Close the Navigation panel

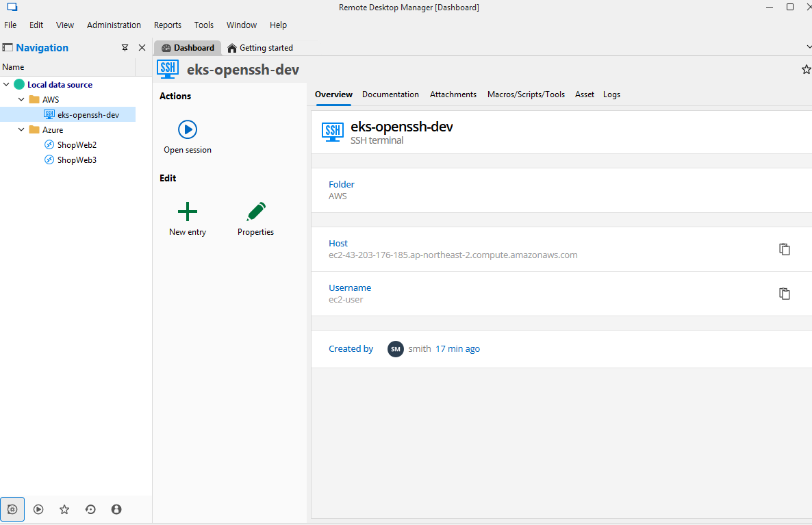click(142, 48)
